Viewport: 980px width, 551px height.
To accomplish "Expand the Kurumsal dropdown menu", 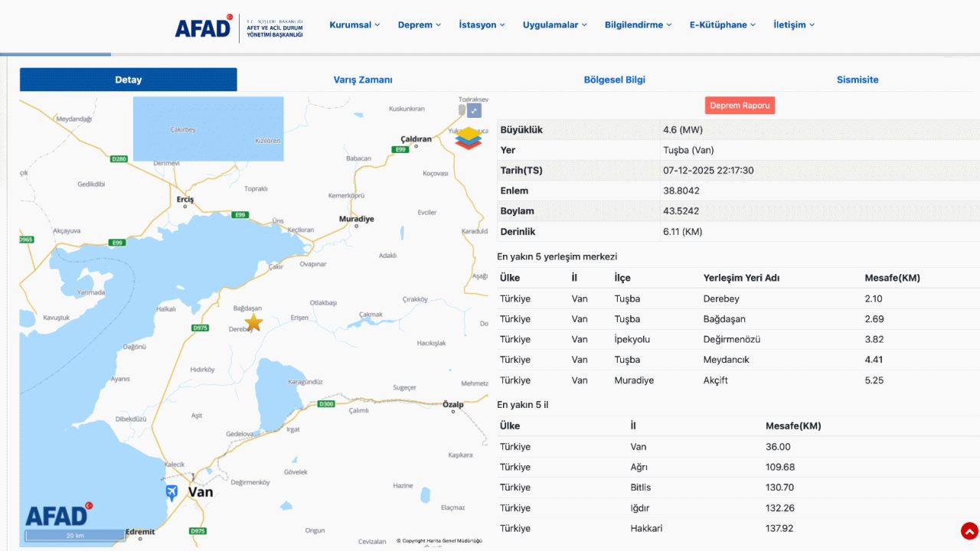I will click(354, 24).
